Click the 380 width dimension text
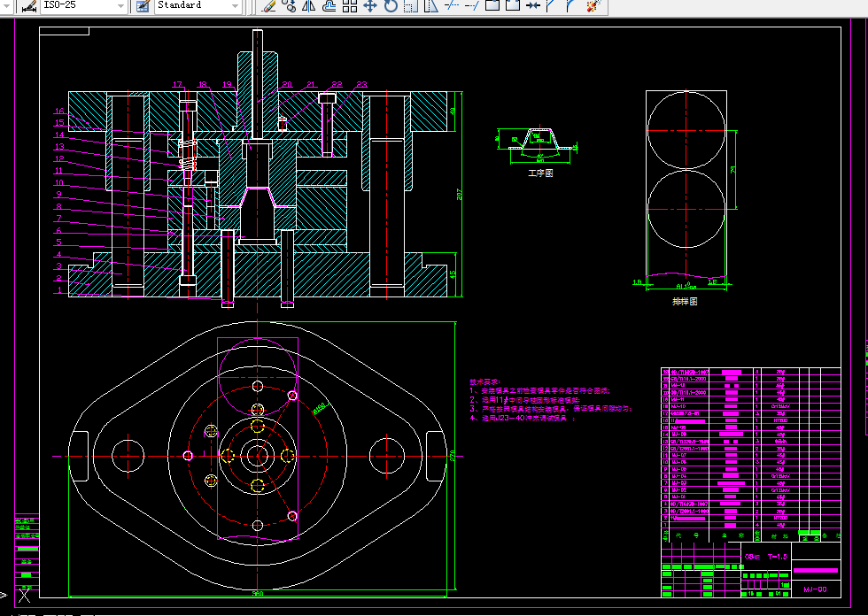 [x=258, y=593]
